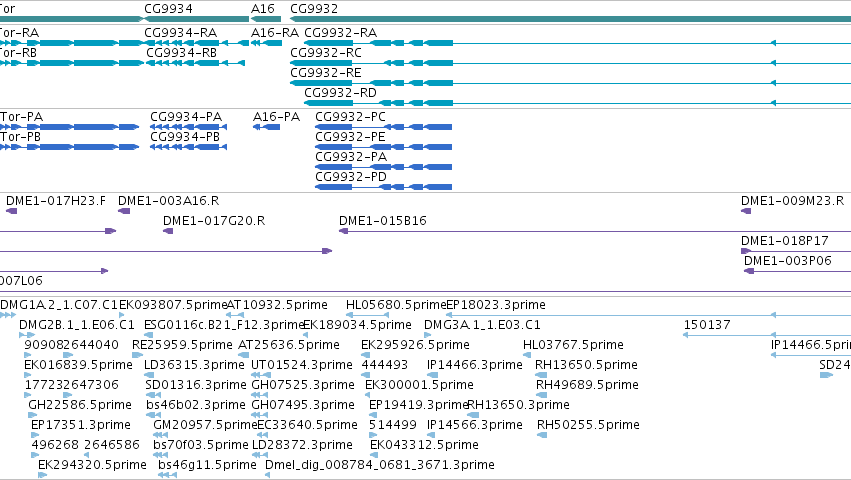Open the HL05680.5prime EST label
Screen dimensions: 851x480
pos(396,305)
